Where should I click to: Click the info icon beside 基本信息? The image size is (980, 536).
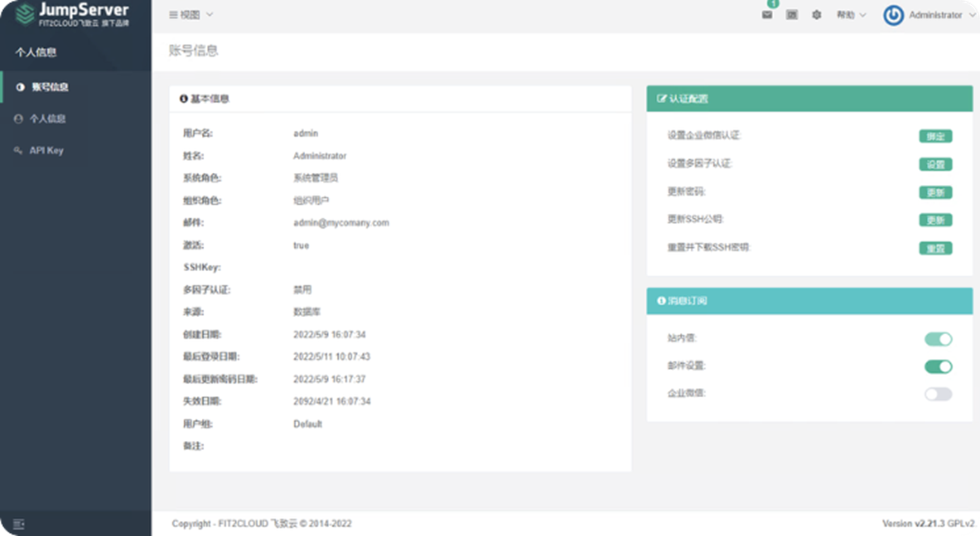[184, 98]
